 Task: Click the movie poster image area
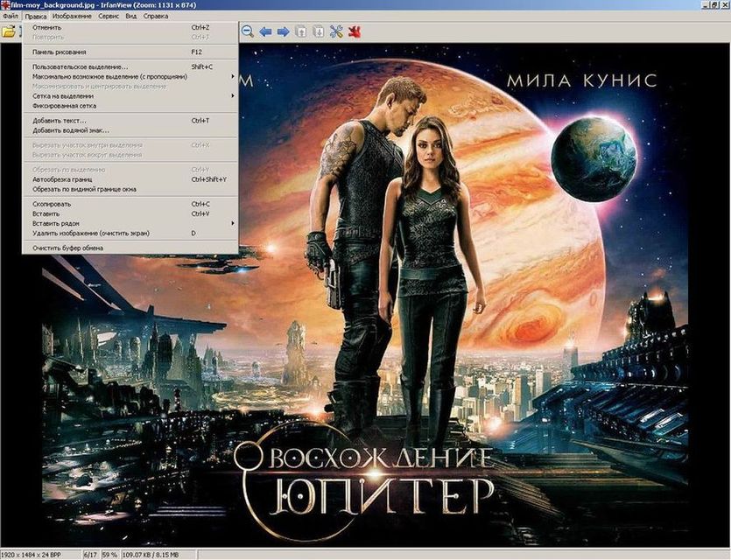[481, 350]
